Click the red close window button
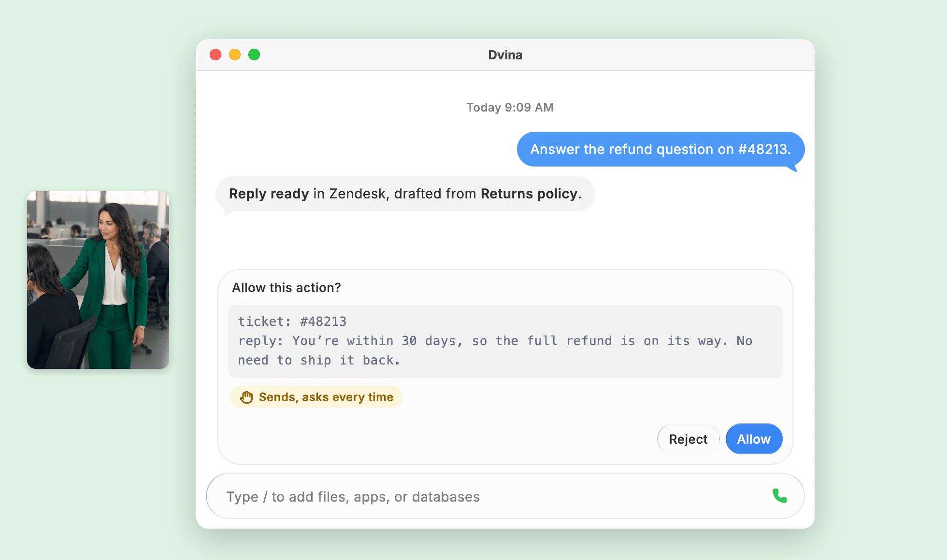 [215, 55]
